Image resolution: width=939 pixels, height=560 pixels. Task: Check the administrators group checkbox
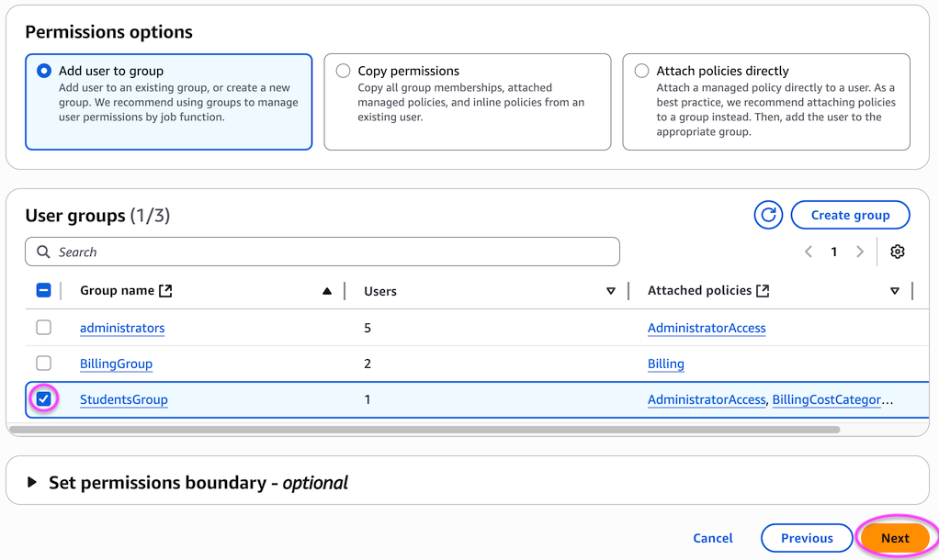point(43,328)
